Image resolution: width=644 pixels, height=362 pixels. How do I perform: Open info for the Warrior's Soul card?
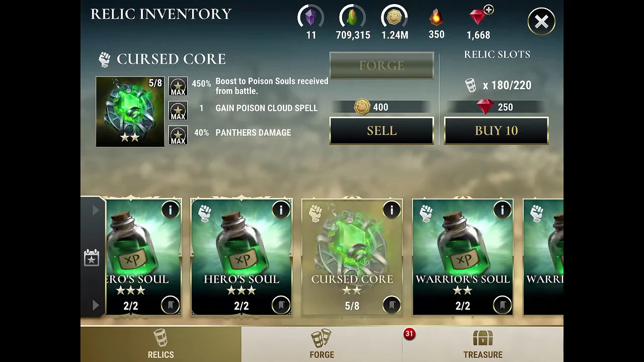[502, 210]
